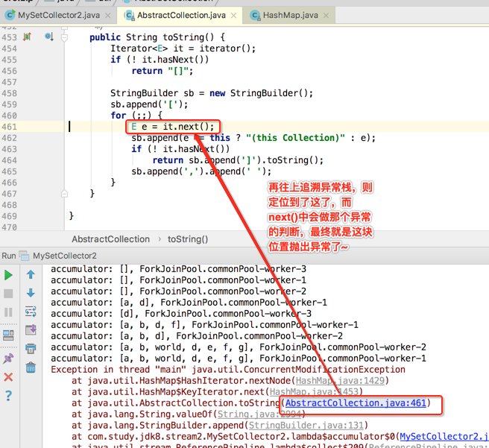Viewport: 489px width, 448px height.
Task: Click Scroll to End icon
Action: click(31, 329)
